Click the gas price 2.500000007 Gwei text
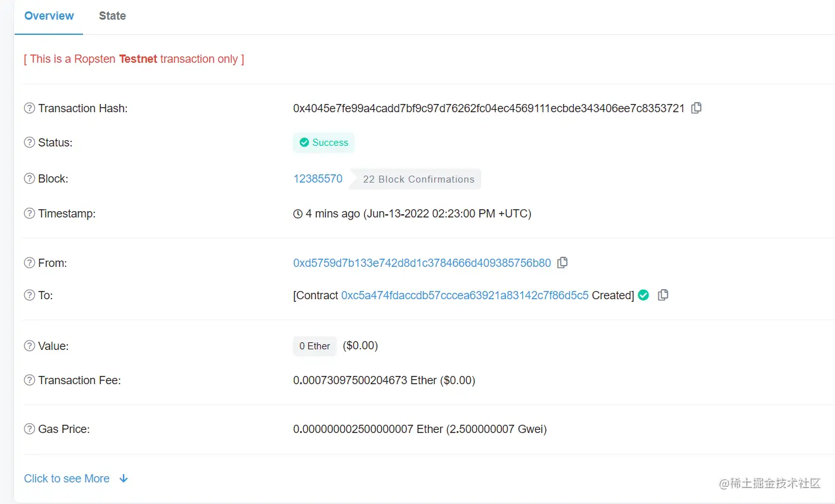Screen dimensions: 835x504 [x=496, y=429]
